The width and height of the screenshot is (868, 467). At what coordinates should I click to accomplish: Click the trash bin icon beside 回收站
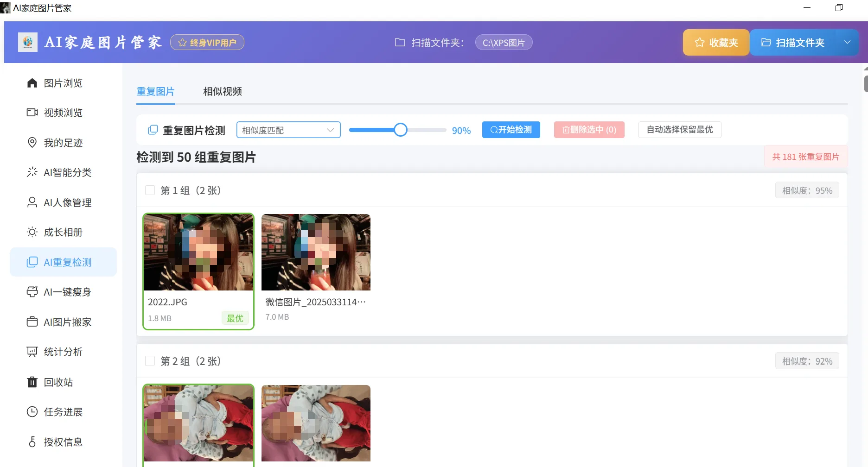(x=32, y=382)
